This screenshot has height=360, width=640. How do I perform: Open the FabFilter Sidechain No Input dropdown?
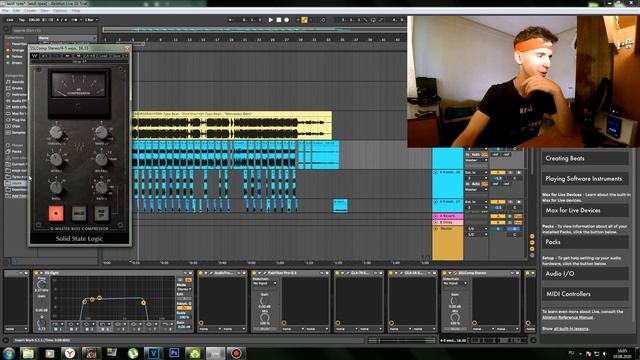(x=264, y=283)
